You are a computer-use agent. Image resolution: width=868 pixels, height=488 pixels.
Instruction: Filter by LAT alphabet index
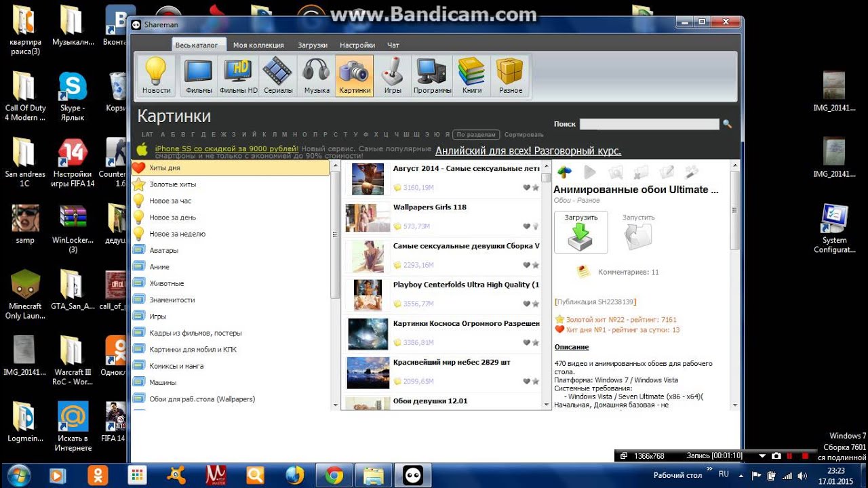tap(147, 134)
